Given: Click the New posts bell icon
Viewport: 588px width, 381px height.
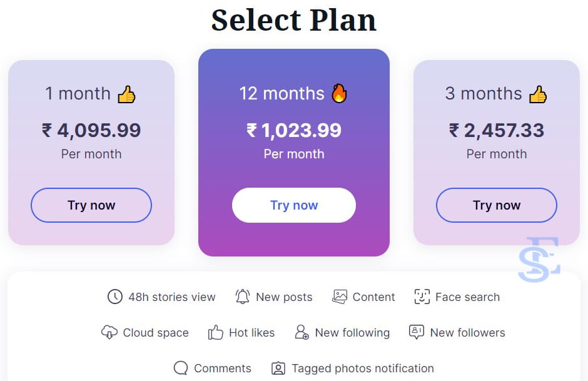Looking at the screenshot, I should [243, 297].
